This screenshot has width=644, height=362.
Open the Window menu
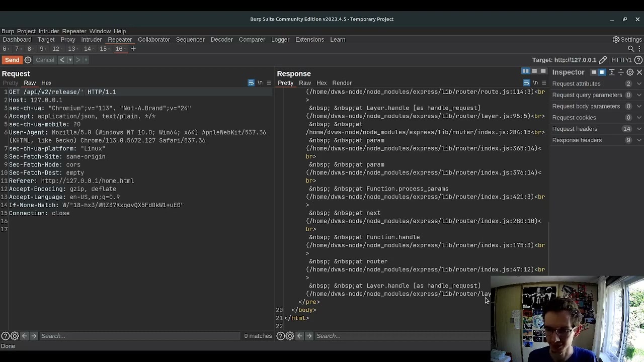100,31
